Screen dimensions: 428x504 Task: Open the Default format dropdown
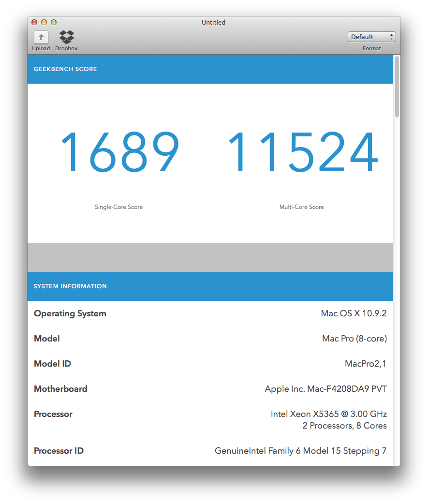pos(371,37)
